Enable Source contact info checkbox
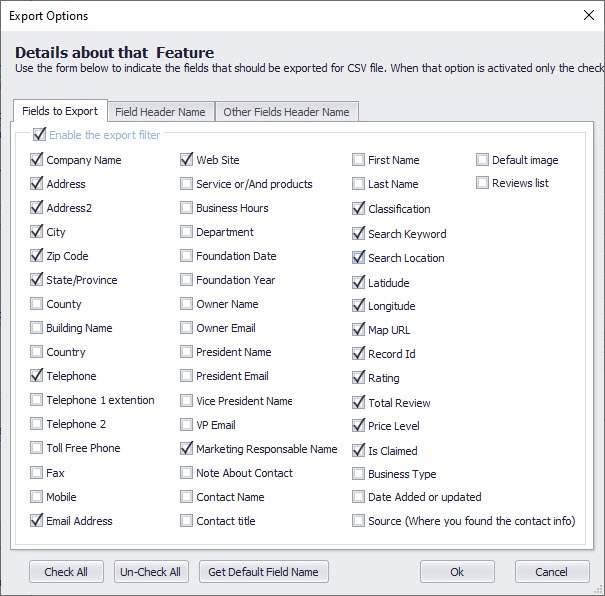Screen dimensions: 605x596 [x=358, y=520]
